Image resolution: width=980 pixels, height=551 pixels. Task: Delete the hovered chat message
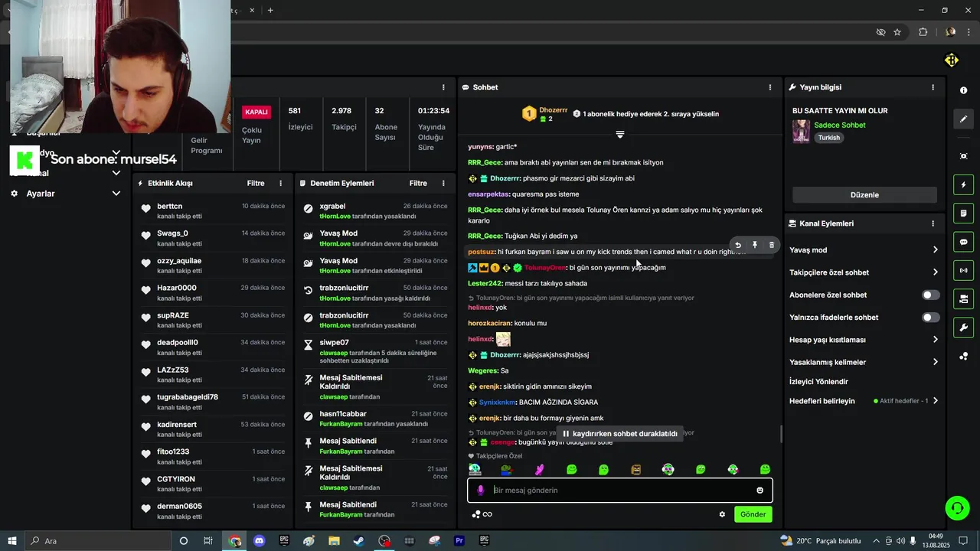click(x=772, y=245)
